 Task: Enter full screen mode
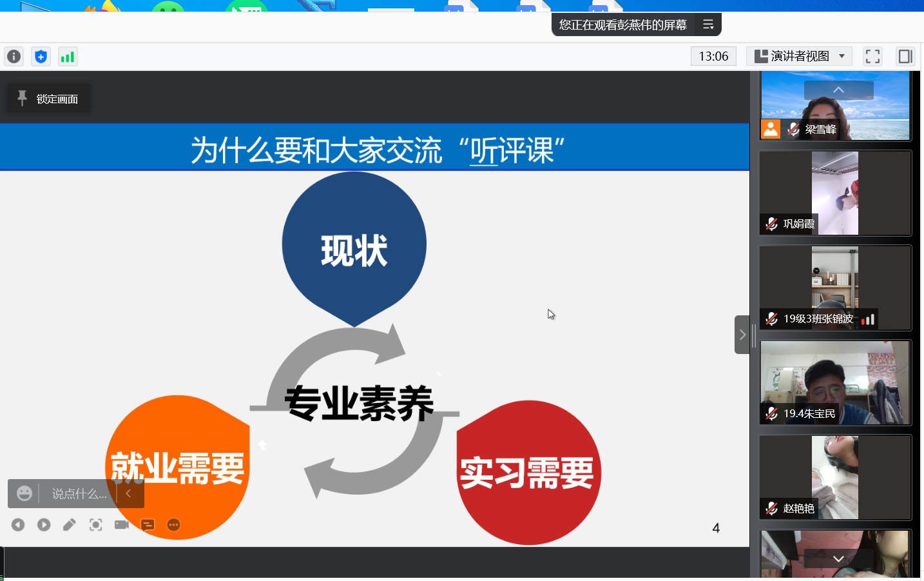click(x=872, y=57)
